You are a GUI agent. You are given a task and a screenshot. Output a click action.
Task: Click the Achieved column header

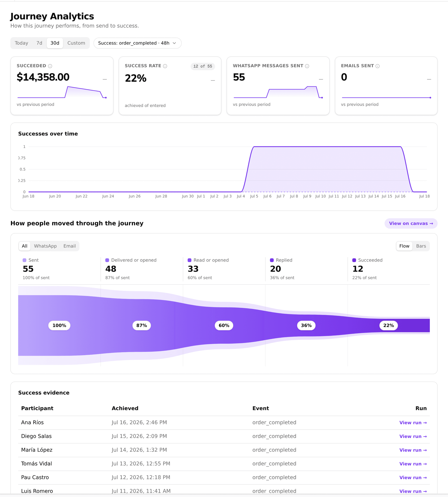click(x=125, y=408)
